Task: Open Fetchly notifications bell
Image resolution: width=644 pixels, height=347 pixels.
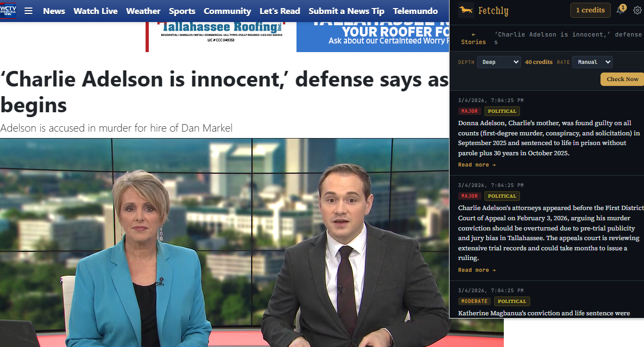Action: click(620, 10)
